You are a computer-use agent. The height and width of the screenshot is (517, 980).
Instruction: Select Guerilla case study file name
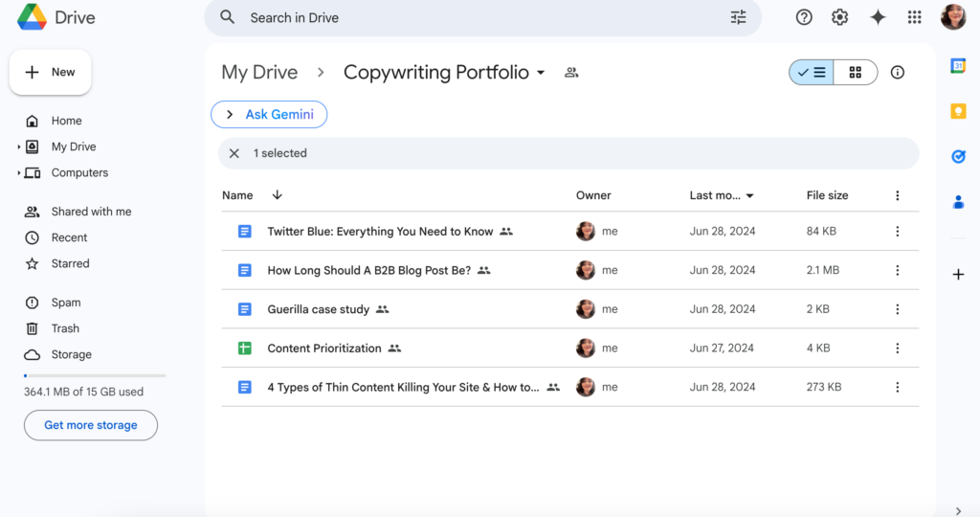[318, 309]
